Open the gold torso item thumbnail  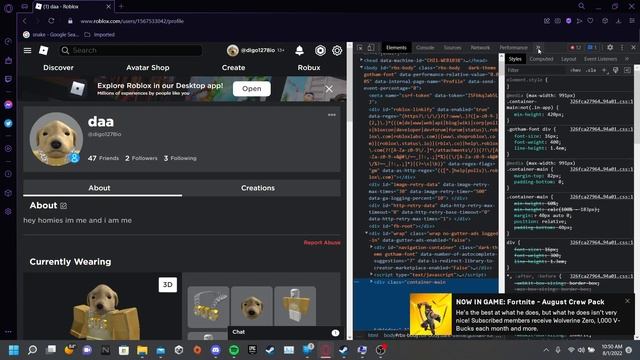pos(295,306)
